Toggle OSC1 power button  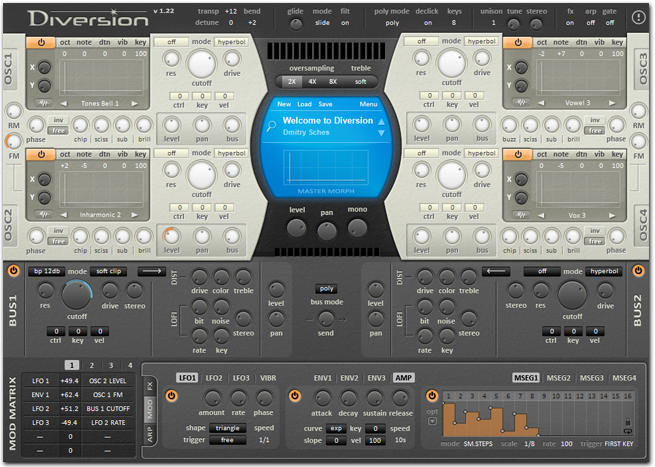(x=41, y=42)
